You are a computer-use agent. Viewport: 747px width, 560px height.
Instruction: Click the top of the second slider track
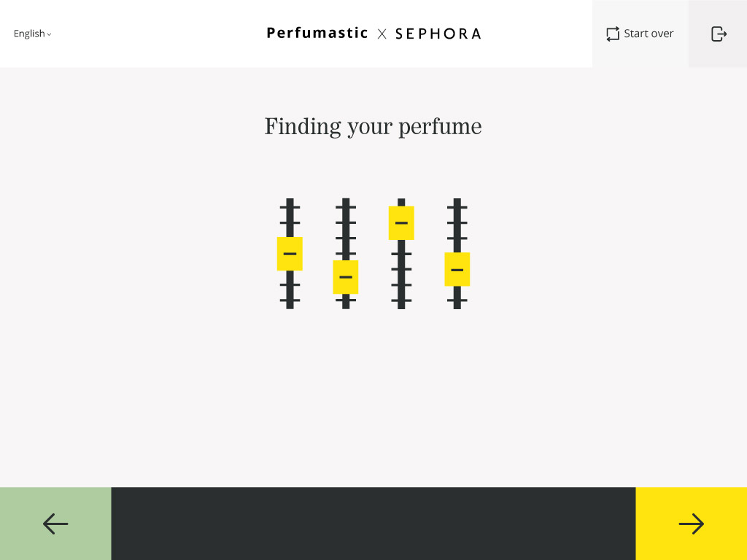click(x=346, y=202)
